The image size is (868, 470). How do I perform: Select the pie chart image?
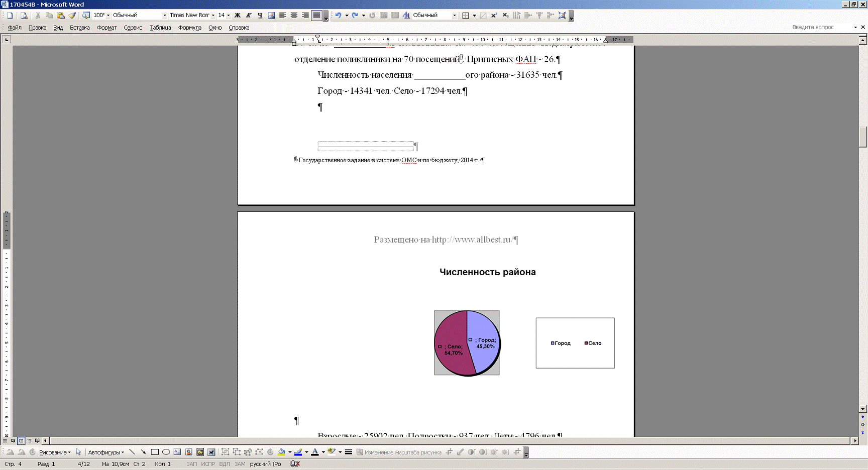tap(467, 343)
